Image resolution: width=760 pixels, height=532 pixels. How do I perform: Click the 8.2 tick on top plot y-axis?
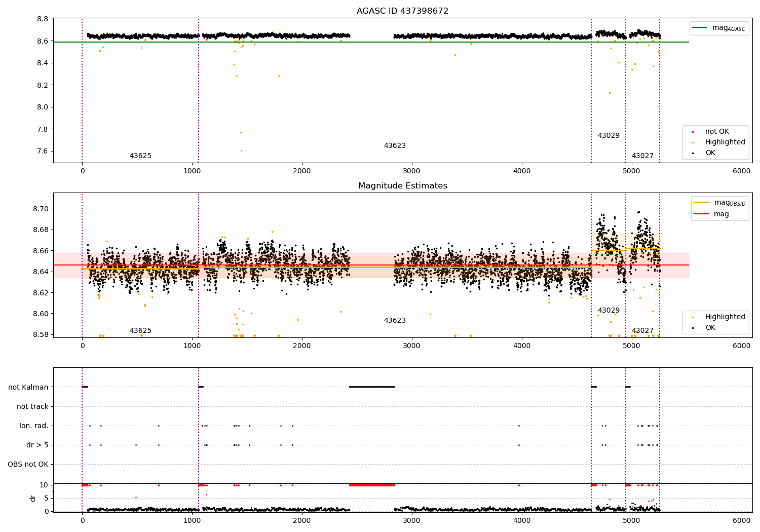pyautogui.click(x=43, y=85)
